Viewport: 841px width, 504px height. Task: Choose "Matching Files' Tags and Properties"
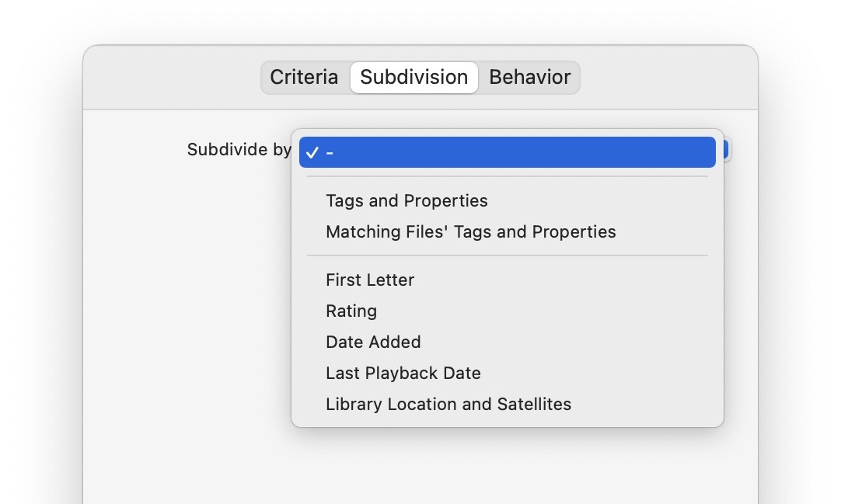point(470,231)
